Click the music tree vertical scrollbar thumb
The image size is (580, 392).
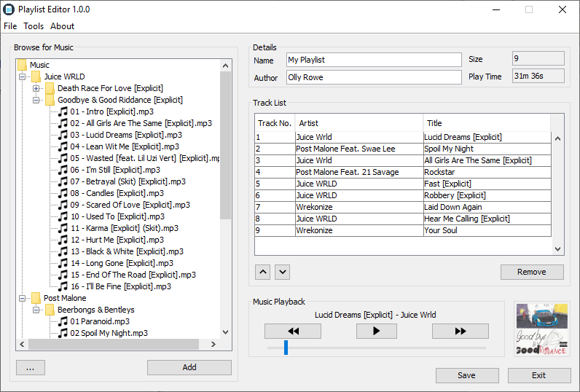(225, 145)
